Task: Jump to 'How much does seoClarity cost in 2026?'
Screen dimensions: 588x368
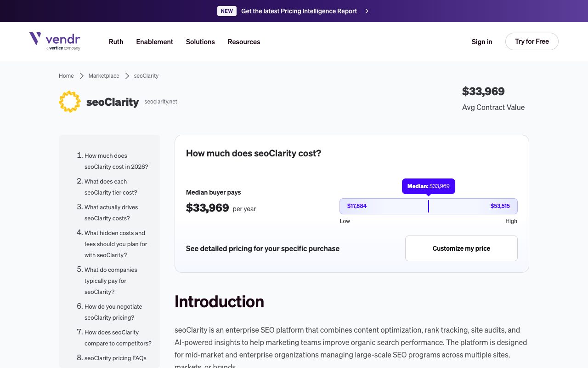Action: [116, 161]
